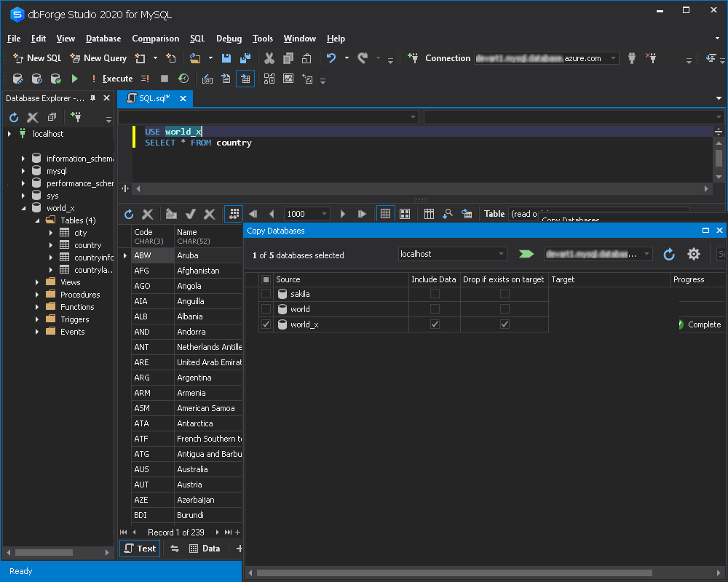Click the New Query toolbar button

pos(98,58)
